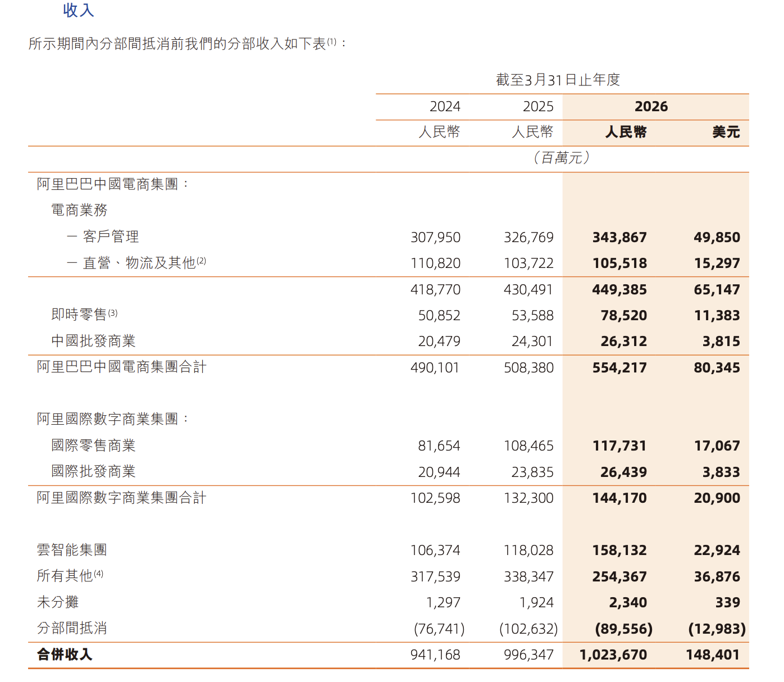Viewport: 784px width, 682px height.
Task: Click the 直營、物流及其他 row label
Action: coord(139,262)
